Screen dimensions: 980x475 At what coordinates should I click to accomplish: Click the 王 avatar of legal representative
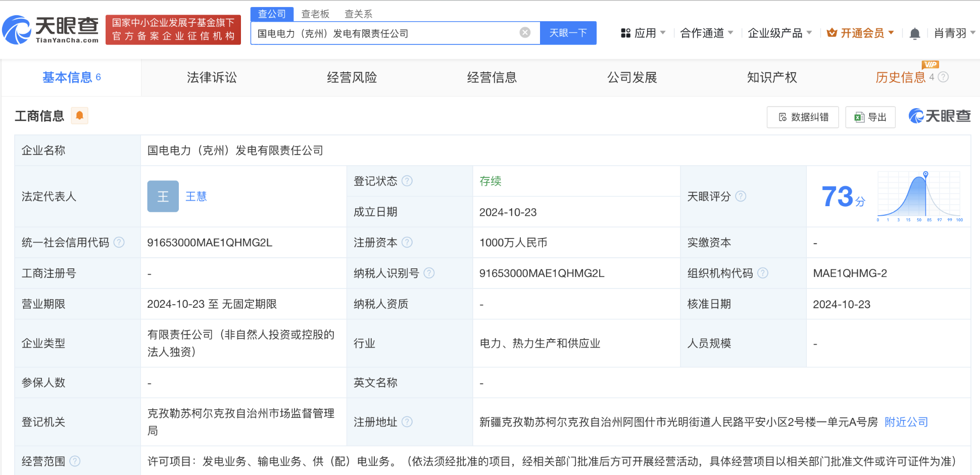click(163, 197)
